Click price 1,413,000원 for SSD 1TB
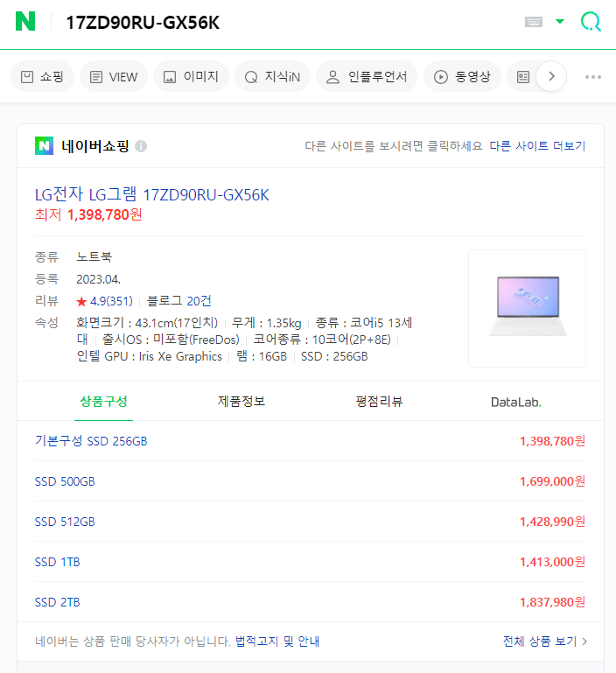Image resolution: width=616 pixels, height=673 pixels. point(552,562)
